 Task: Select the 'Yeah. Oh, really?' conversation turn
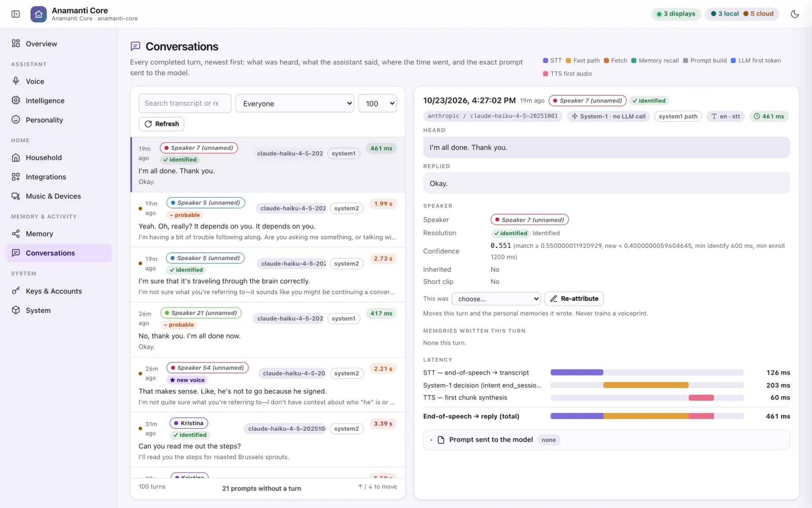point(268,220)
